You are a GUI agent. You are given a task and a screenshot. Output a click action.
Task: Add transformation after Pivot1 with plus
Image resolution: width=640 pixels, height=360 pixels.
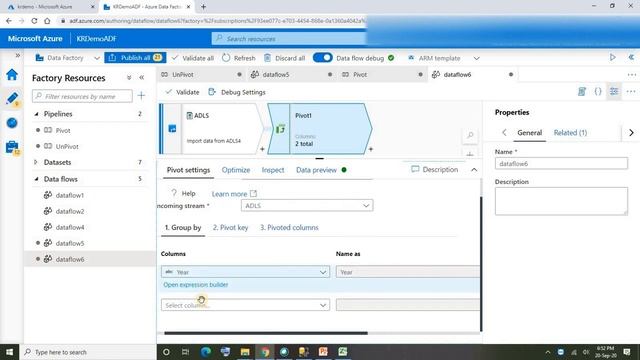[371, 149]
